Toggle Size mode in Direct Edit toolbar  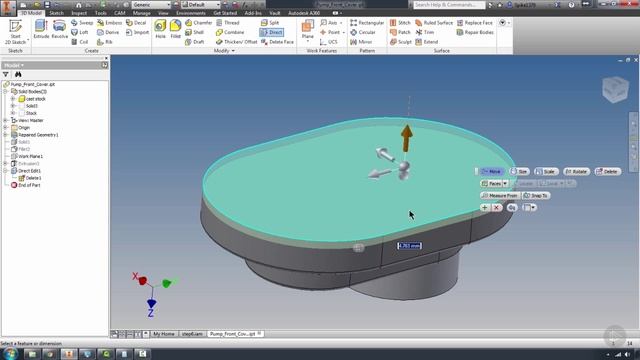(519, 171)
